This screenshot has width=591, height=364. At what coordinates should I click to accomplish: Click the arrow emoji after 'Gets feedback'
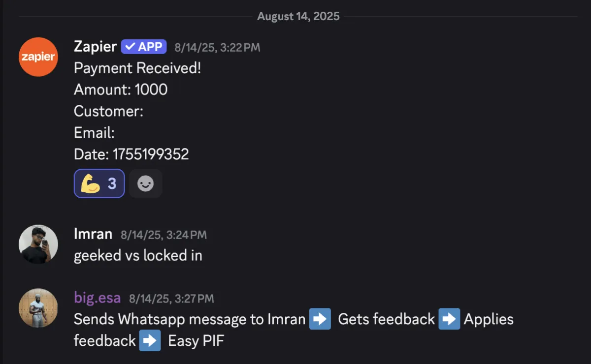(x=449, y=319)
